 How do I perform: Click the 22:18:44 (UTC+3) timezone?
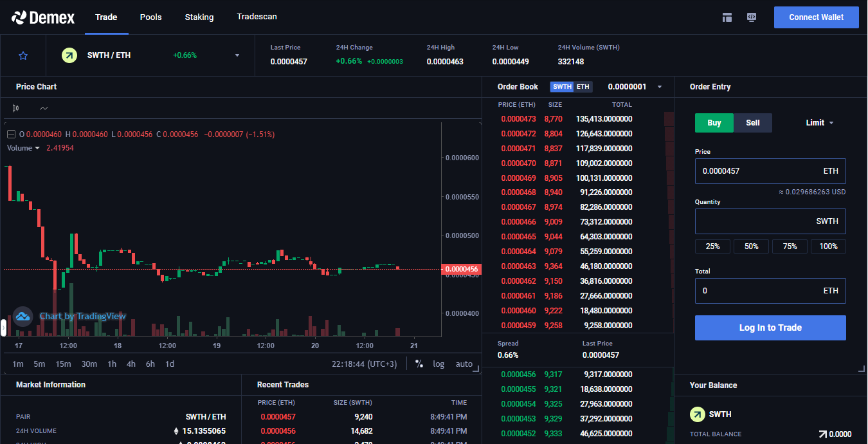click(x=364, y=364)
